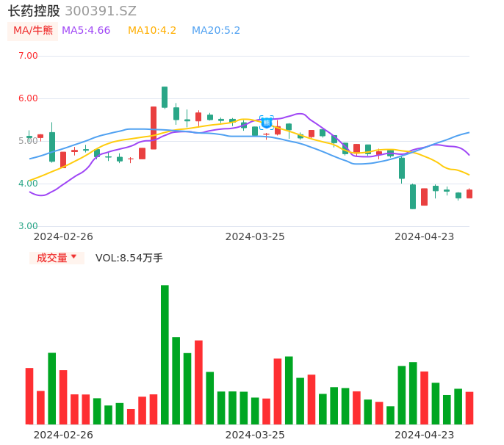The image size is (504, 445).
Task: Click the last red candlestick at far right
Action: coord(469,194)
